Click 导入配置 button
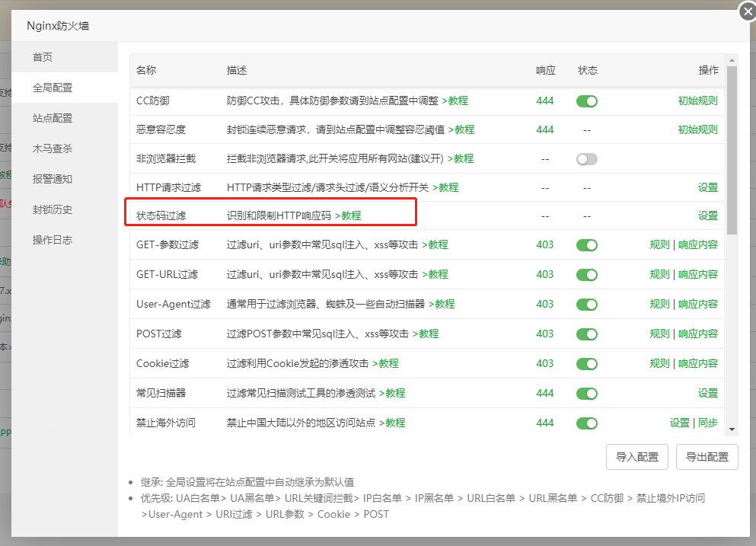 point(637,457)
